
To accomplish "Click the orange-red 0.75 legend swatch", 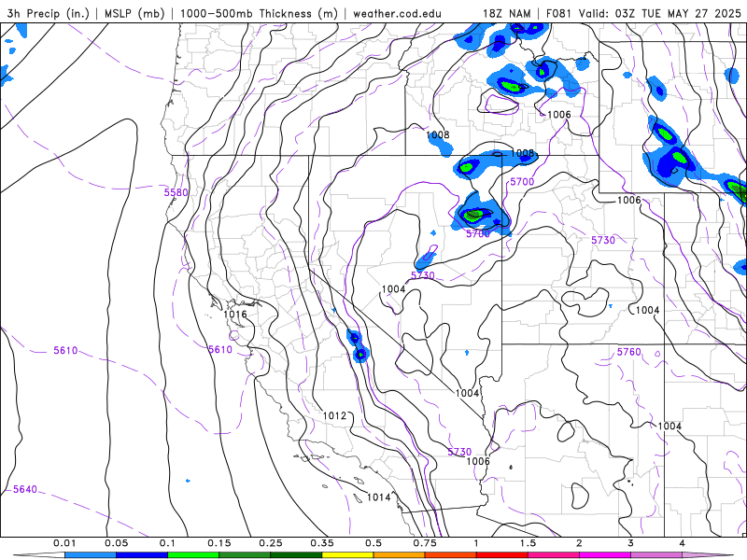I will (451, 555).
